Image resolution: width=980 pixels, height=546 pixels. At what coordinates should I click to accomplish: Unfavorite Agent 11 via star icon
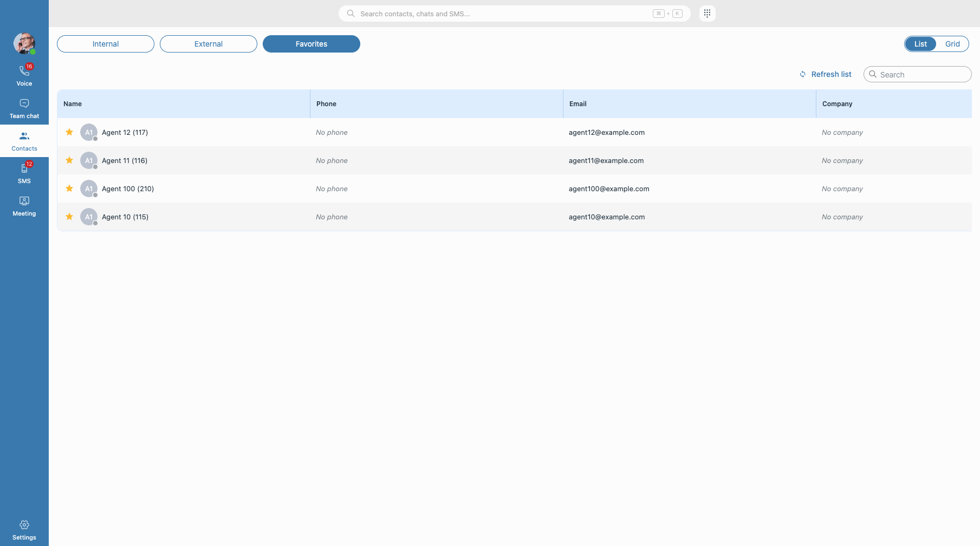[69, 160]
